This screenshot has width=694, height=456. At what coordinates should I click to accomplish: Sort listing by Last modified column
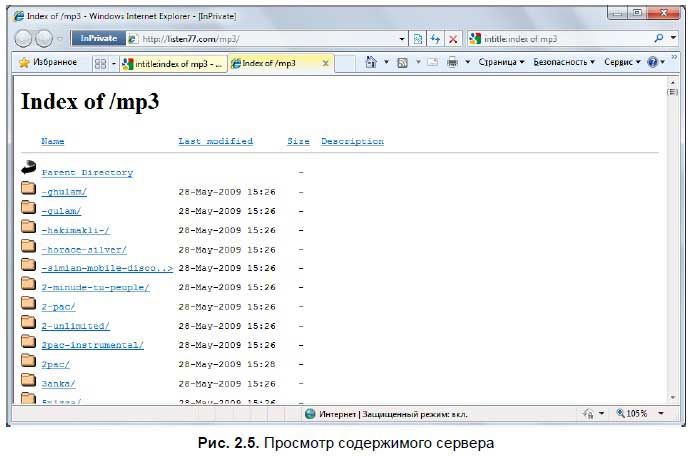pyautogui.click(x=215, y=142)
